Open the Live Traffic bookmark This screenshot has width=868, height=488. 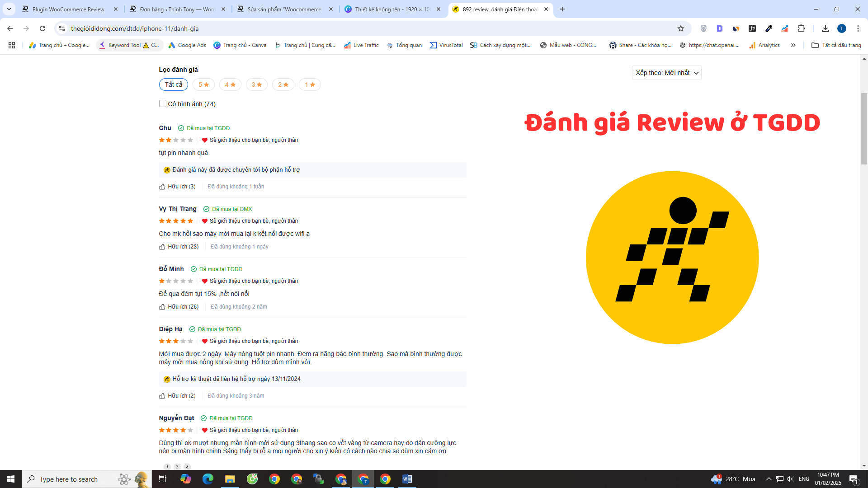[x=361, y=45]
